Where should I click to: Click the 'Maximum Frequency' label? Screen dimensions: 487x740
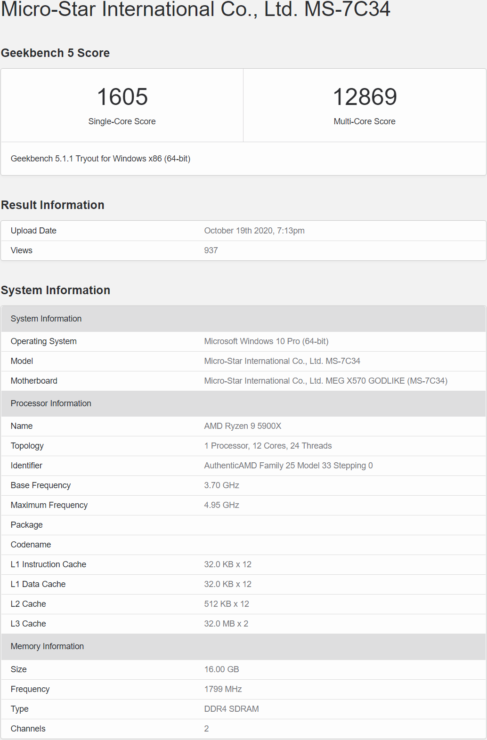[49, 505]
